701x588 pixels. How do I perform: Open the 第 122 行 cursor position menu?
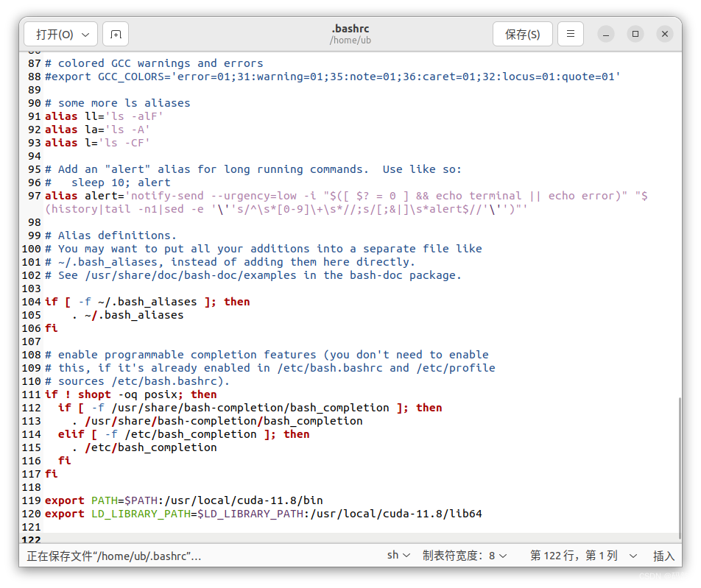[583, 556]
